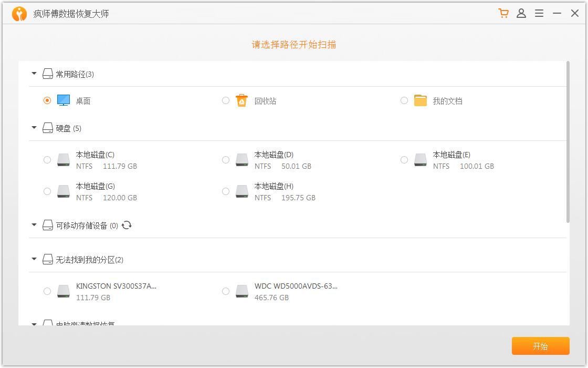
Task: Expand the 电脑崩溃数据恢复 section
Action: point(34,324)
